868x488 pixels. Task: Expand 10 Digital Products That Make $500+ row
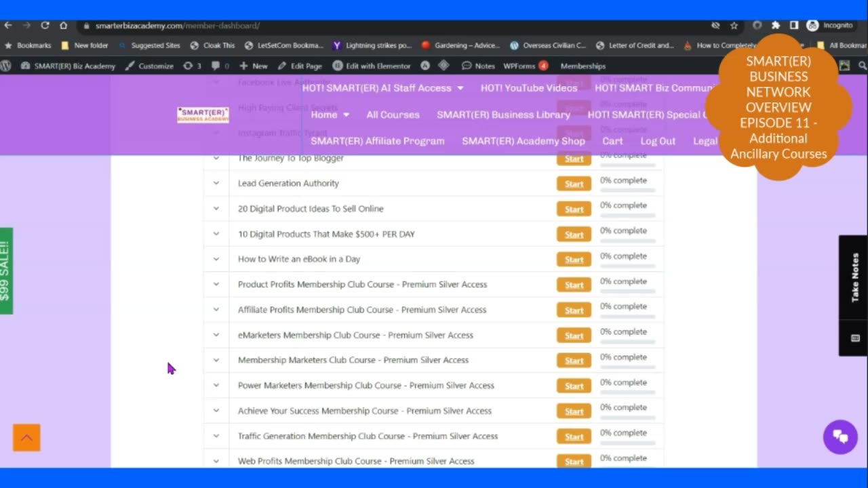(216, 234)
